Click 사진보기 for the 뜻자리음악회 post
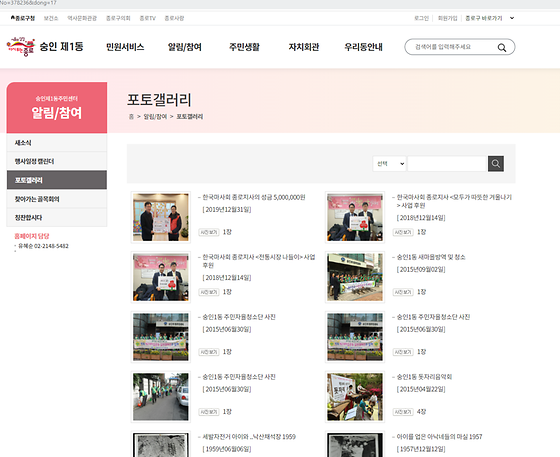 pos(403,412)
